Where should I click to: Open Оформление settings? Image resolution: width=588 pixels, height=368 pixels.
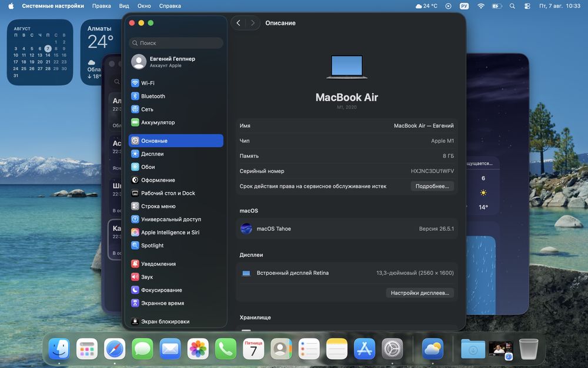(176, 180)
